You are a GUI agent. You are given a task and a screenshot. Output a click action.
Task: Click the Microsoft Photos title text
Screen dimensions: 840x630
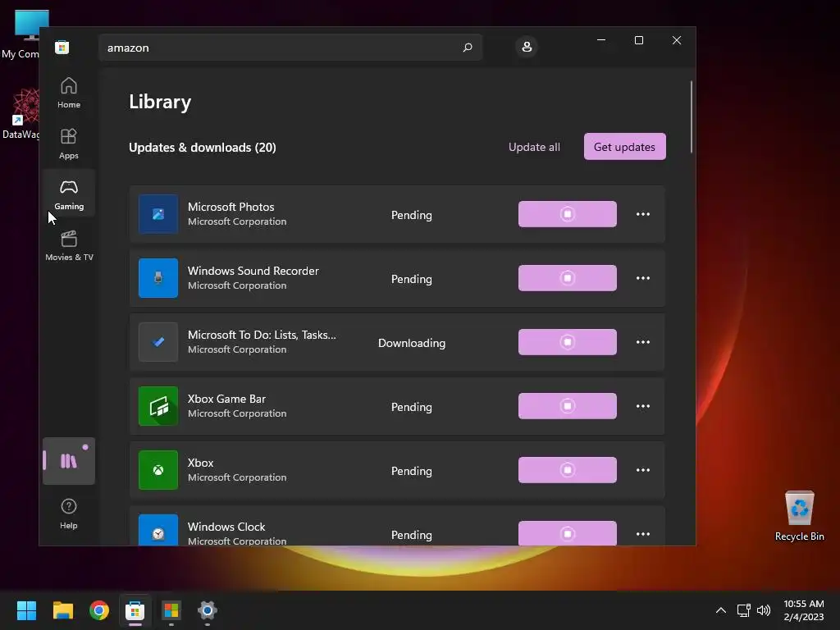[231, 207]
